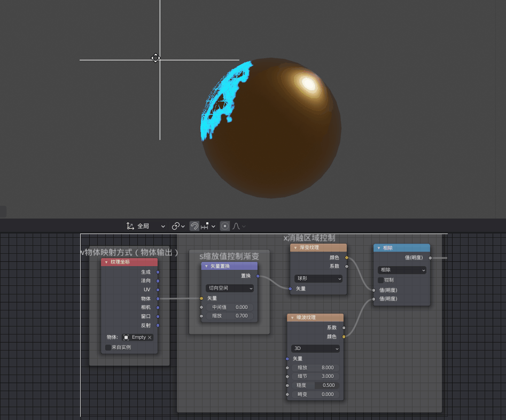
Task: Click the UV output socket
Action: [158, 290]
